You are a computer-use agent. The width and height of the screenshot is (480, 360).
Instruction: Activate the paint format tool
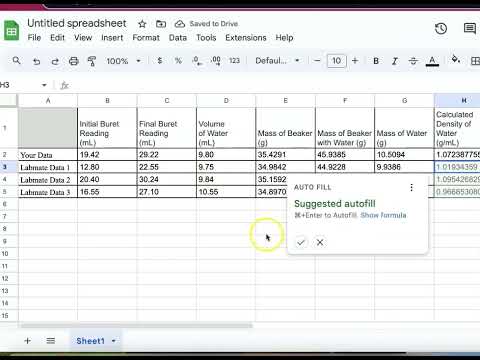pyautogui.click(x=92, y=61)
